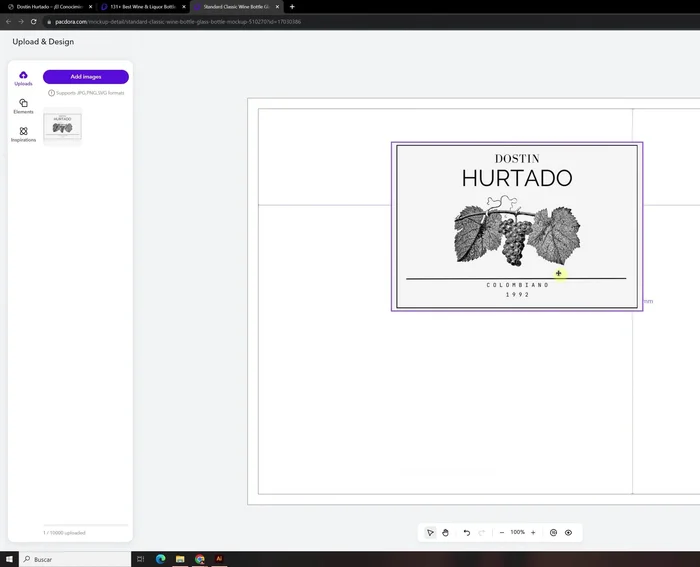Open File Explorer from the taskbar
This screenshot has height=567, width=700.
(180, 559)
